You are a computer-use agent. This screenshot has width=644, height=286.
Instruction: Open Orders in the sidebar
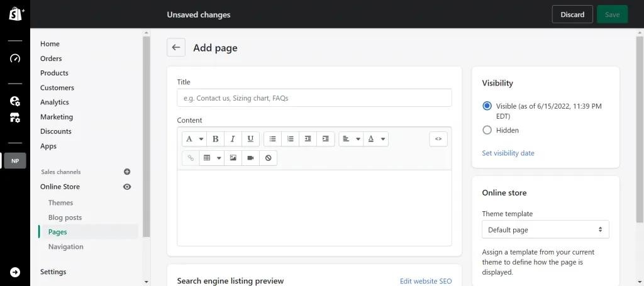pyautogui.click(x=51, y=58)
